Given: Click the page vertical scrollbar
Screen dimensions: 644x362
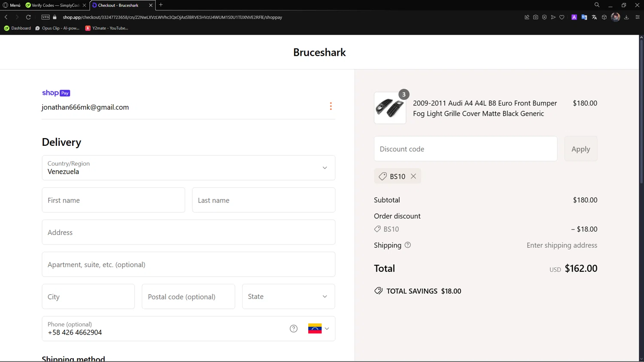Looking at the screenshot, I should coord(641,112).
